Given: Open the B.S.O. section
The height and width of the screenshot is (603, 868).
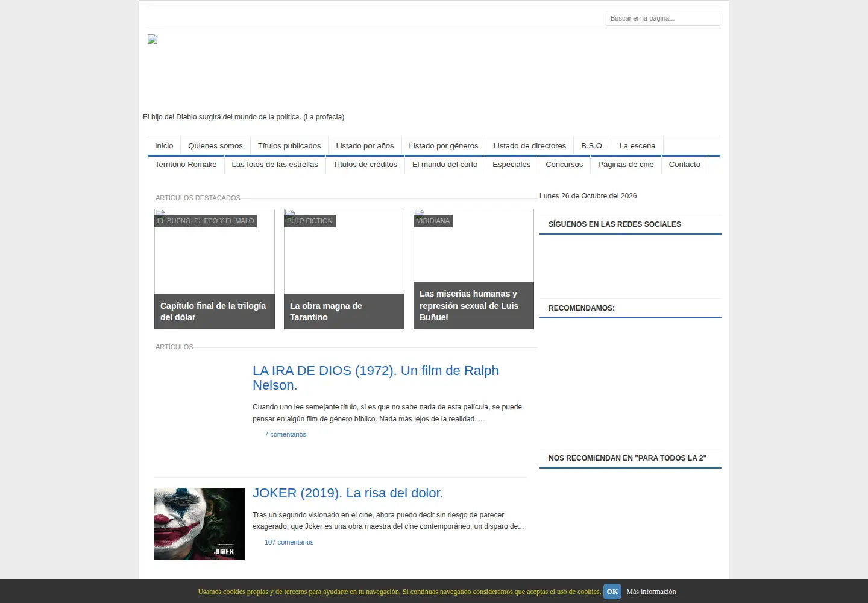Looking at the screenshot, I should pos(593,146).
